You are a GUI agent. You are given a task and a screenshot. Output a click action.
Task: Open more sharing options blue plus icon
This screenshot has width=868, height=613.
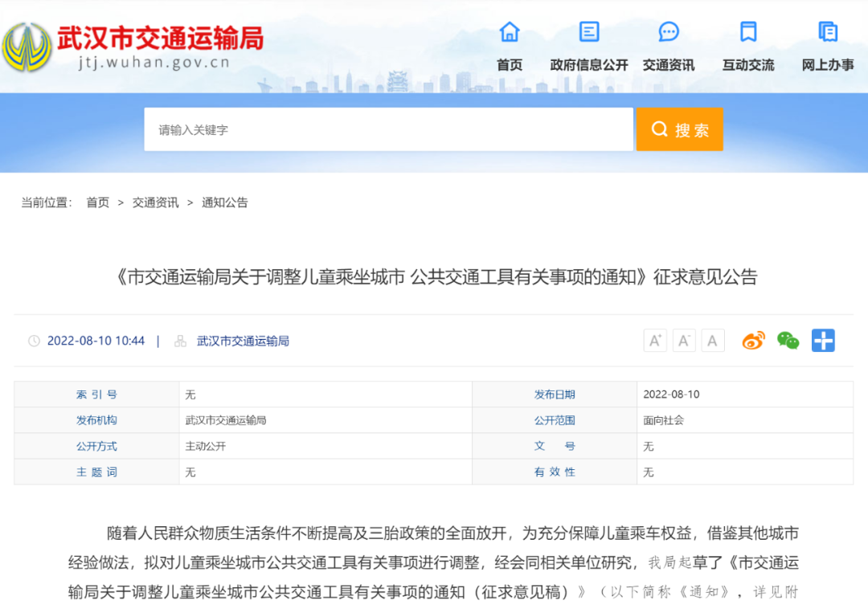823,341
